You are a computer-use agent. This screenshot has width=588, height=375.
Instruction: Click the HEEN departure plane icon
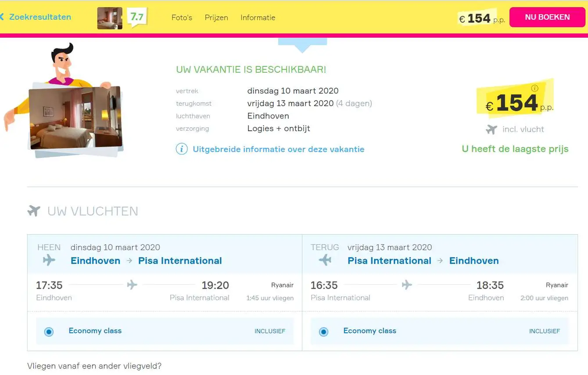click(x=49, y=260)
